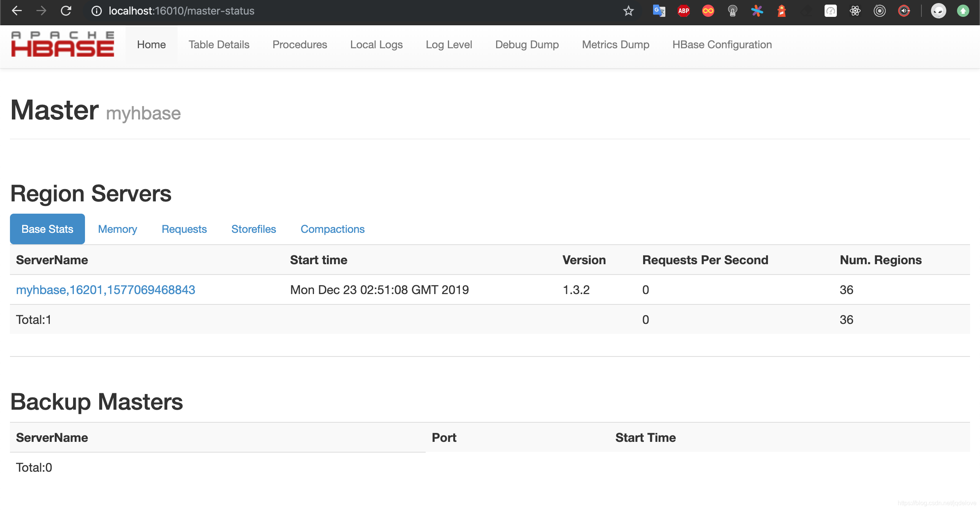Open the Adblock Plus extension
The width and height of the screenshot is (980, 510).
pos(683,11)
